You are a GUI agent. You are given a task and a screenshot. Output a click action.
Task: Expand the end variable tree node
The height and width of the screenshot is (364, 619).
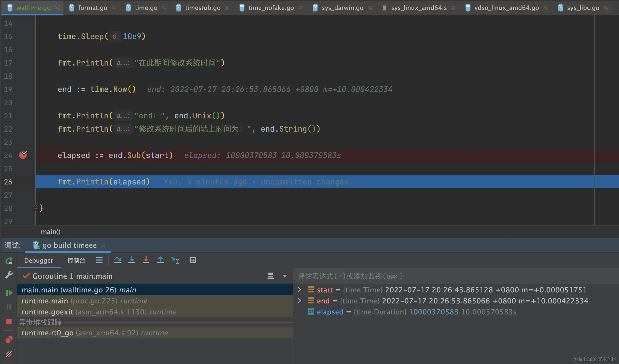coord(300,301)
